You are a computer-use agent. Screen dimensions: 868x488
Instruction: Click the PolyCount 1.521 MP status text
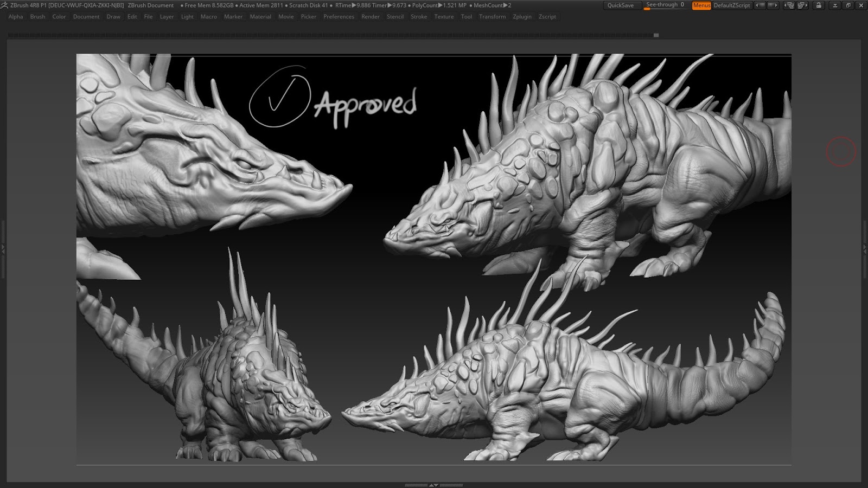(439, 5)
